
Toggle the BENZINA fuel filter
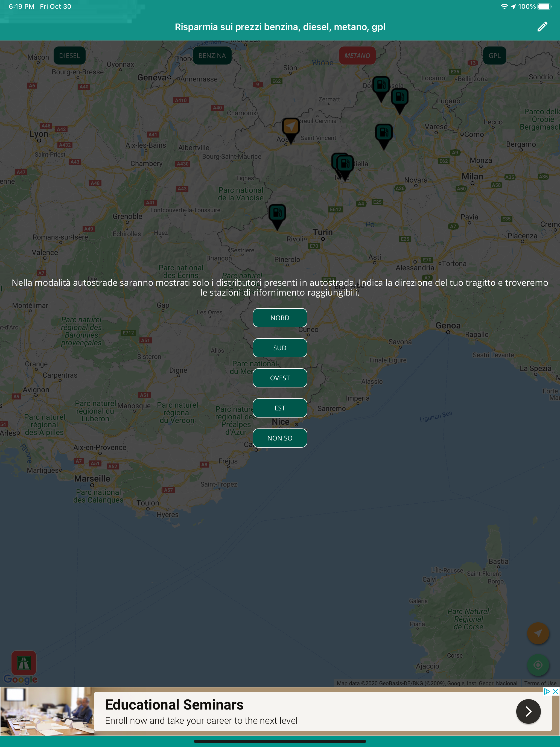pos(212,56)
